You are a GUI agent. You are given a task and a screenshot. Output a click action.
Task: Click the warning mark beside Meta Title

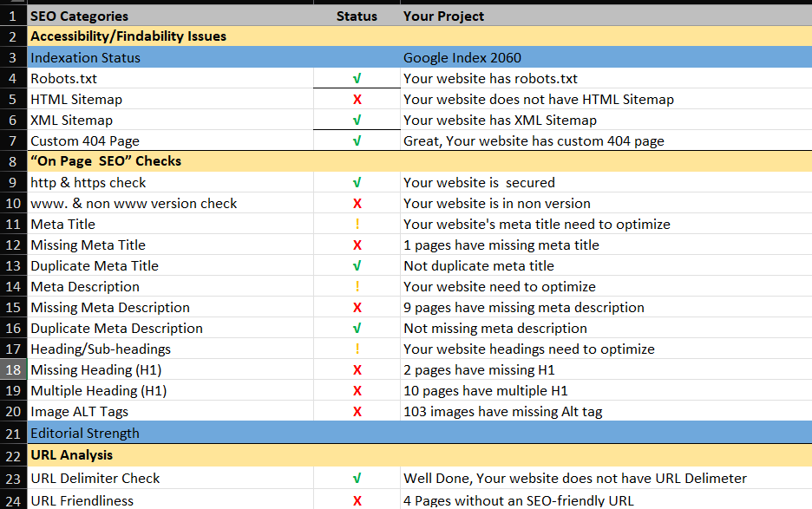pyautogui.click(x=356, y=224)
